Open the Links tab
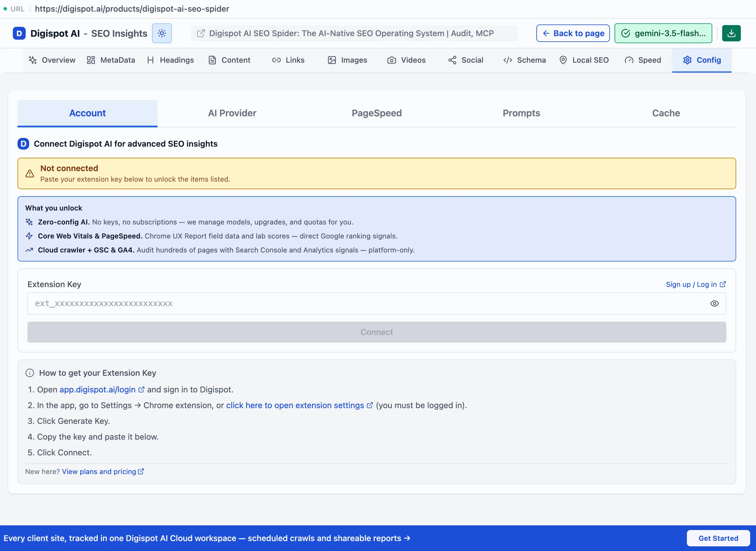The height and width of the screenshot is (551, 756). [288, 60]
